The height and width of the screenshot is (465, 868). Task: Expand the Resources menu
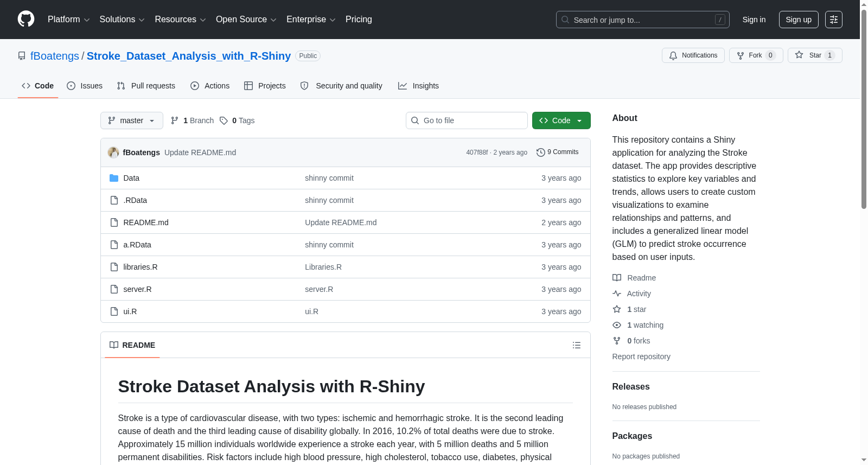pos(180,20)
